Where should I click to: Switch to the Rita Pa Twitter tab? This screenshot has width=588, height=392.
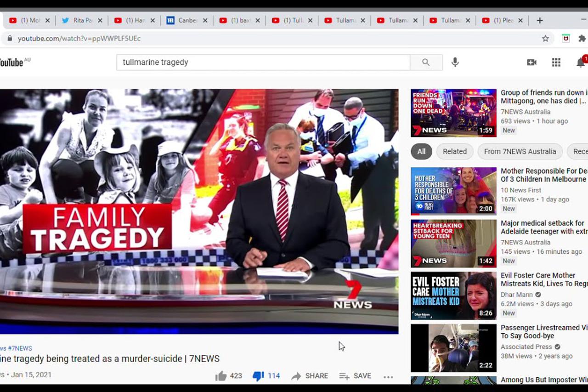[77, 20]
